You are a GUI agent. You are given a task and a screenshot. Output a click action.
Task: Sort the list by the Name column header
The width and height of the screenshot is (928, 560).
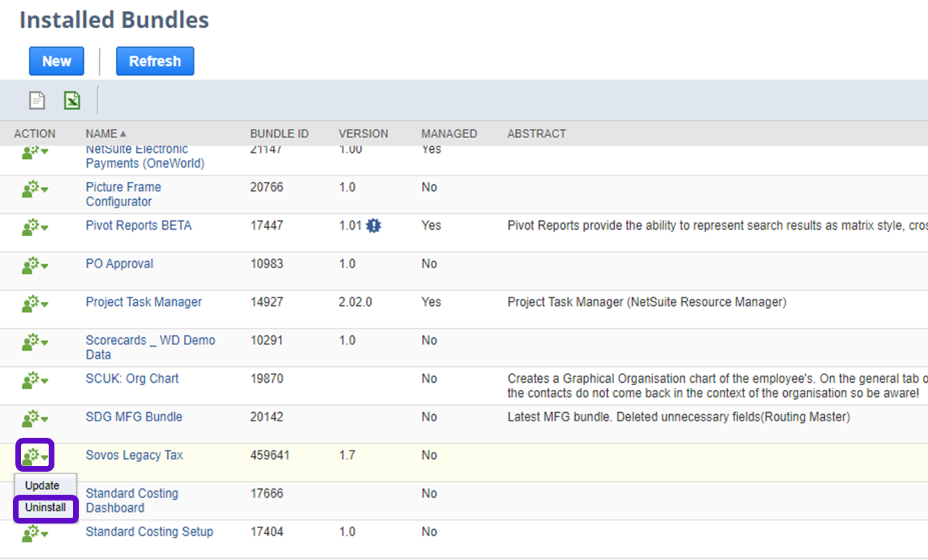click(x=102, y=134)
